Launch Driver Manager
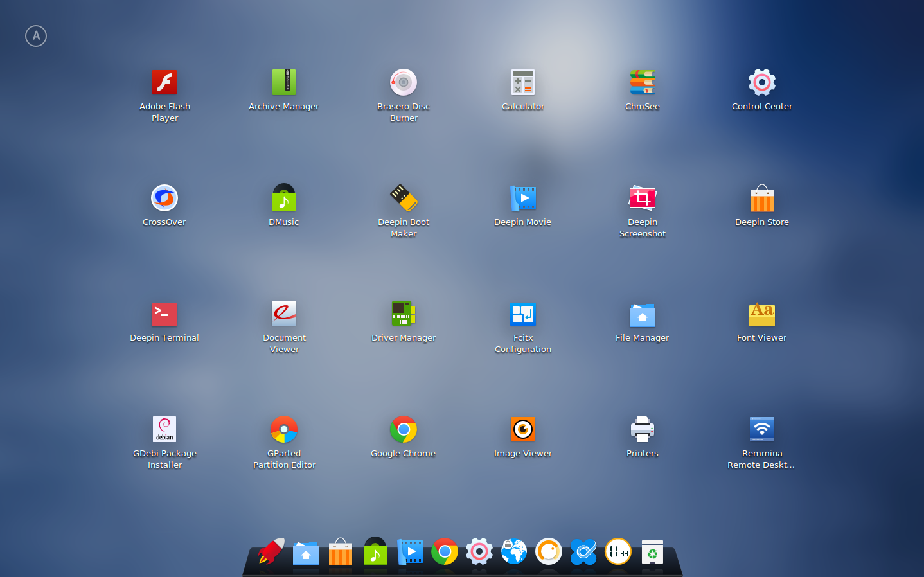 [x=404, y=314]
